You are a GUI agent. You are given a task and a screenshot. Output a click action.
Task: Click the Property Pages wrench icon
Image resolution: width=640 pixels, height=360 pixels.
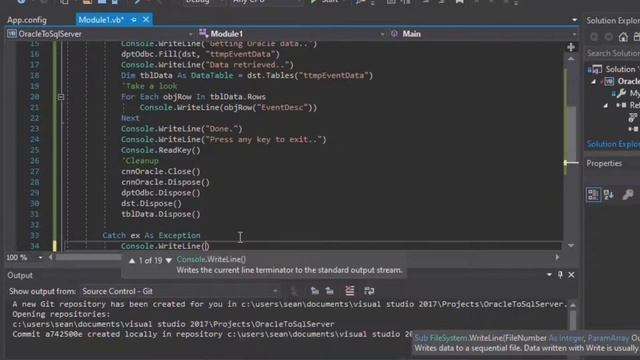point(628,194)
